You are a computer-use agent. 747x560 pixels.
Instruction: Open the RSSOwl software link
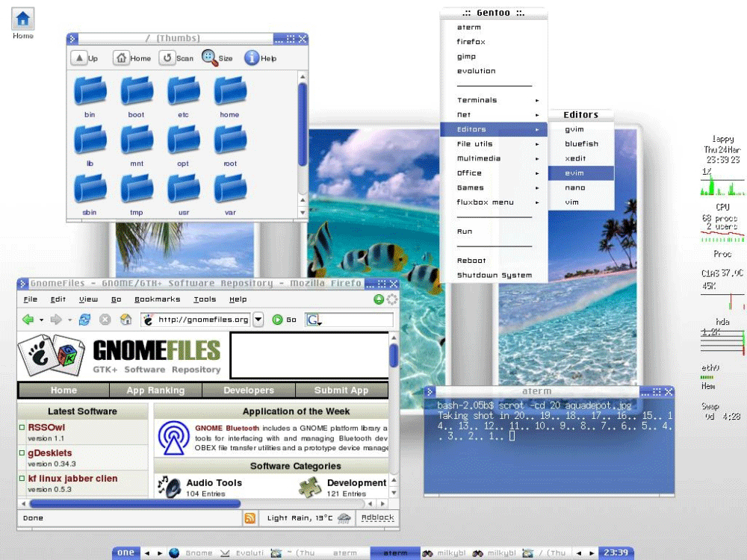click(46, 428)
